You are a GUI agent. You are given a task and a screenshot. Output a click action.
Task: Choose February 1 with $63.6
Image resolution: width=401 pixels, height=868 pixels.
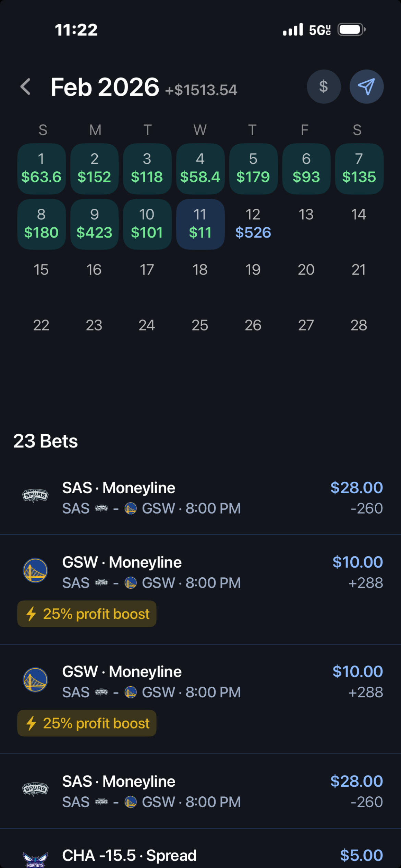tap(41, 169)
